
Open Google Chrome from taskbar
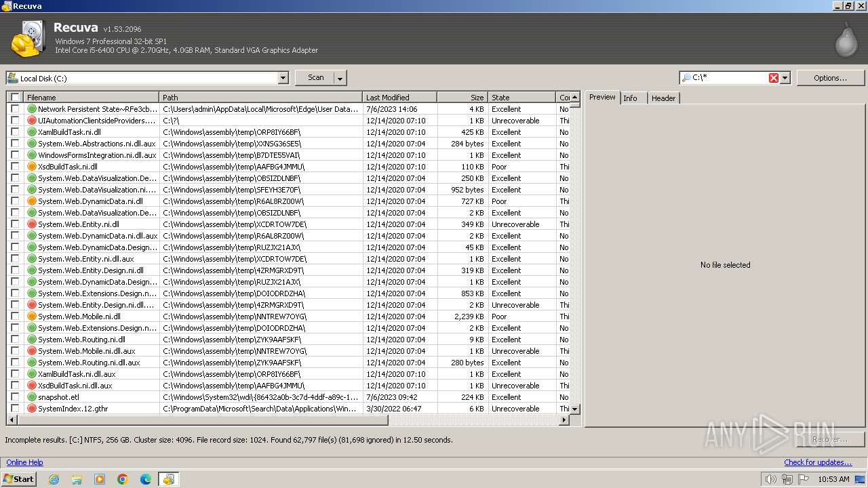point(123,479)
